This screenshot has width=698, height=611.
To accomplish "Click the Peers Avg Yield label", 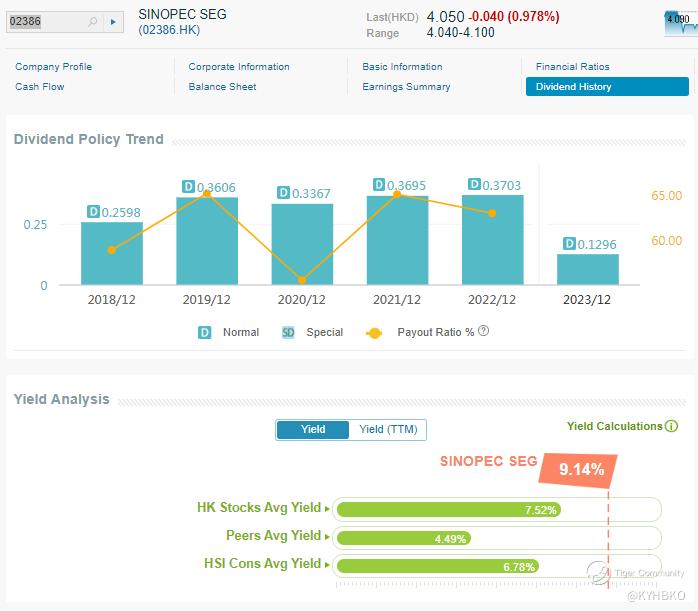I will (x=273, y=535).
